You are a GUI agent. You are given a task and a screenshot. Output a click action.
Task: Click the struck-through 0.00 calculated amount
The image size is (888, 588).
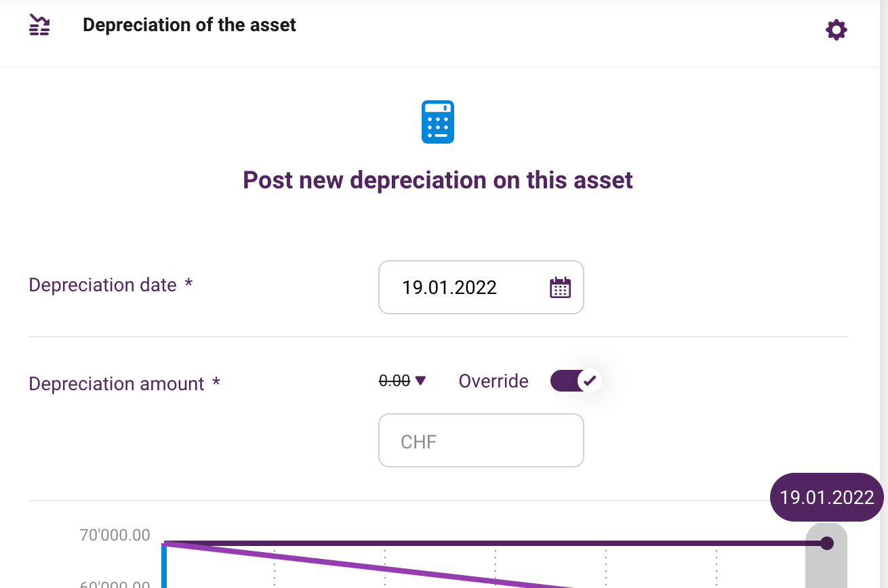click(x=395, y=381)
